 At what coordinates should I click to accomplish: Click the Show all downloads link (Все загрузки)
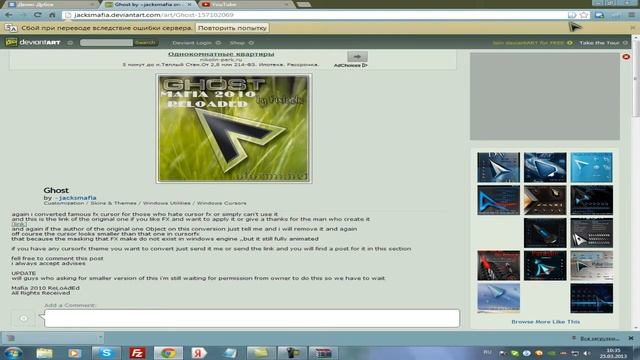599,338
